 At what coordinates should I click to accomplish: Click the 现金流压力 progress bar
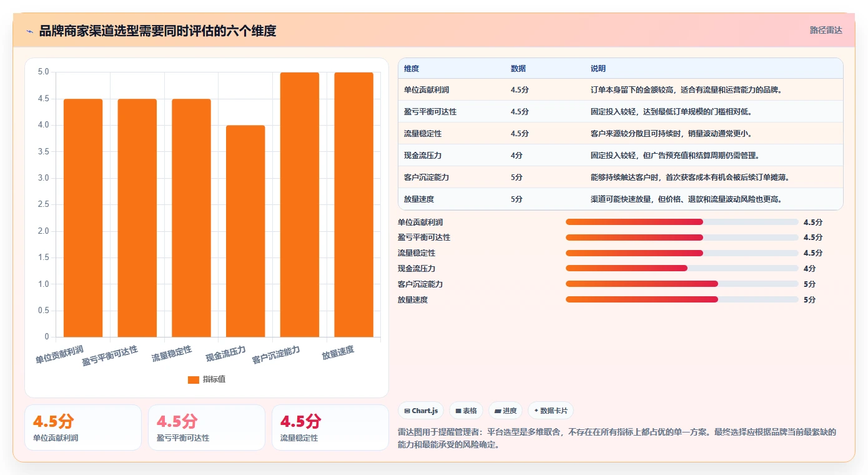point(682,268)
